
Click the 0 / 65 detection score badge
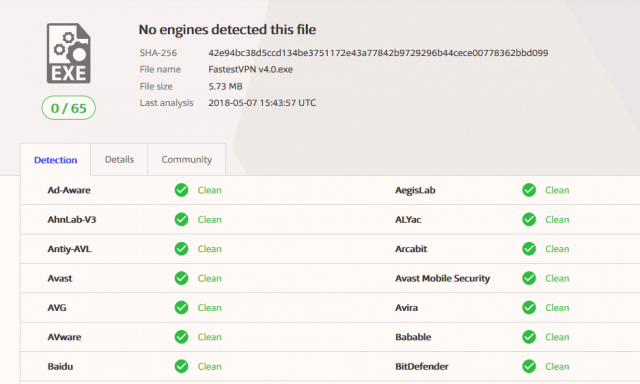coord(69,108)
